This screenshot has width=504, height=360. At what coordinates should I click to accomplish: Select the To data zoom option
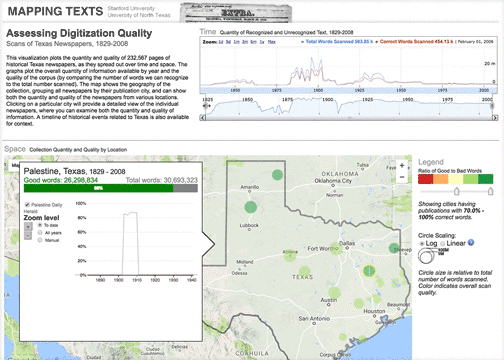coord(40,225)
